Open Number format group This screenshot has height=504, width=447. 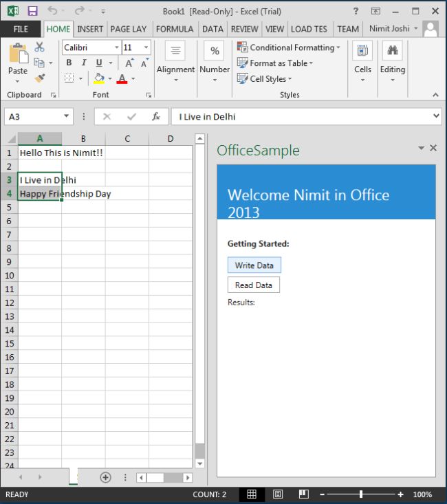pos(215,62)
